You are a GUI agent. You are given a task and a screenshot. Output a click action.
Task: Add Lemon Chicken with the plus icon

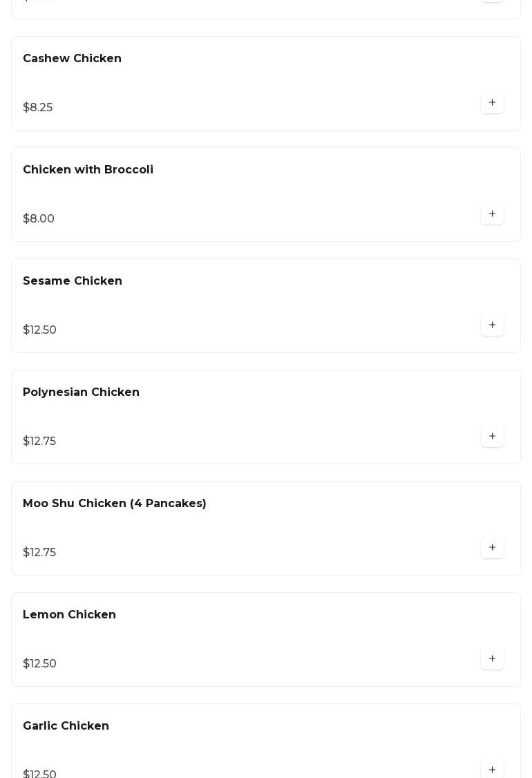pyautogui.click(x=492, y=658)
